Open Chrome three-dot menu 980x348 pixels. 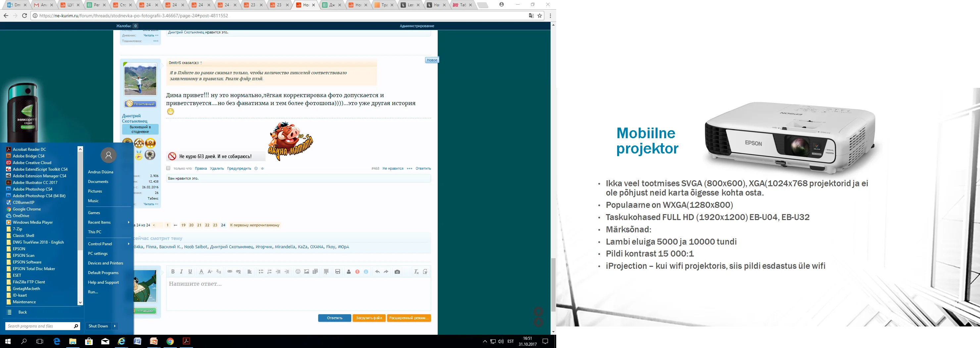point(550,16)
